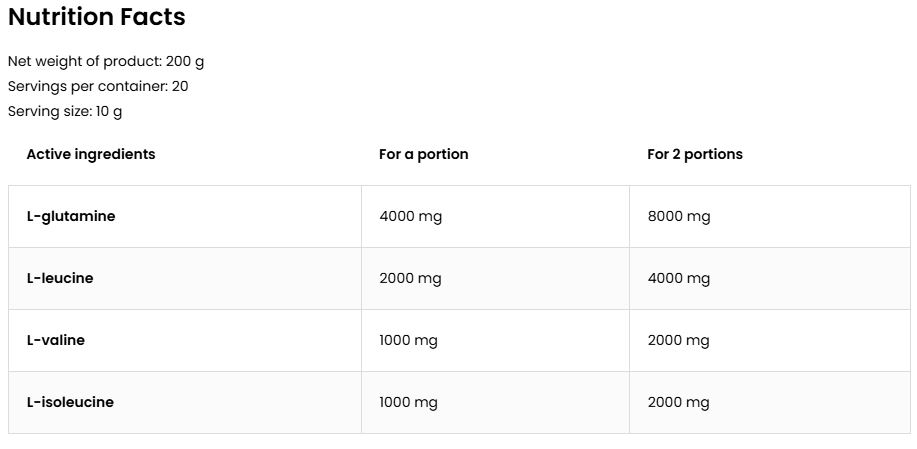Click the For a portion header
The height and width of the screenshot is (449, 917).
tap(424, 154)
